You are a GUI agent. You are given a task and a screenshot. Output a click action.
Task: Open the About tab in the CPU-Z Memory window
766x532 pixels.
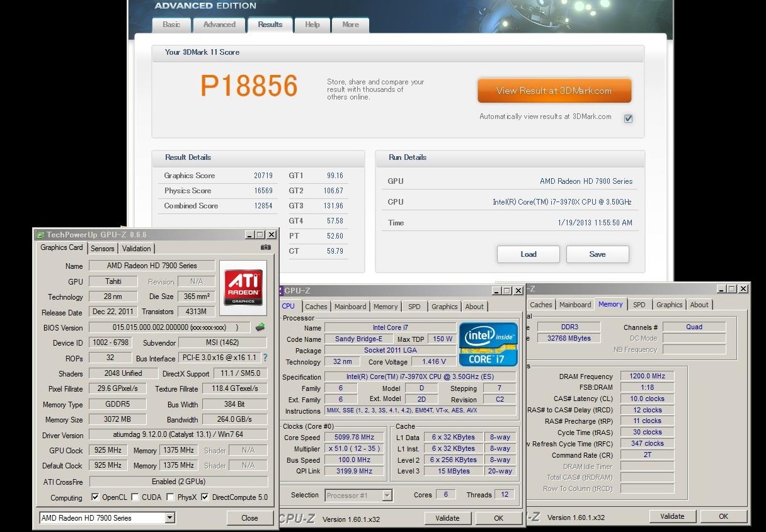tap(699, 305)
